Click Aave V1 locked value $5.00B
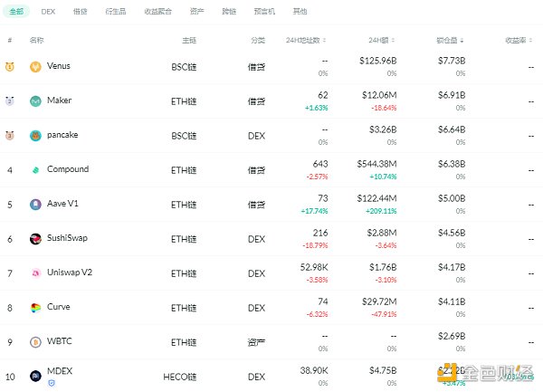 pyautogui.click(x=452, y=198)
